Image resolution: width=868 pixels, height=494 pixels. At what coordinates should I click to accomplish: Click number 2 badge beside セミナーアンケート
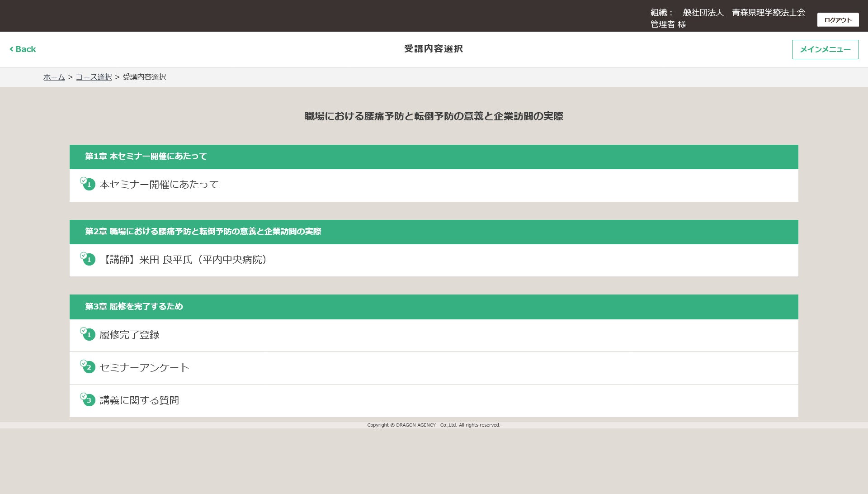coord(89,367)
